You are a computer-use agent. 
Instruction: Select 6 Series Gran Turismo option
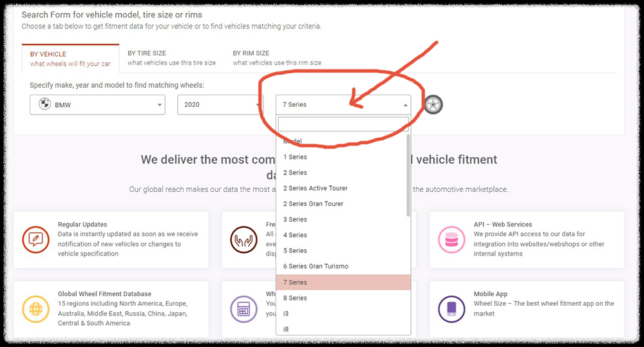(x=343, y=266)
